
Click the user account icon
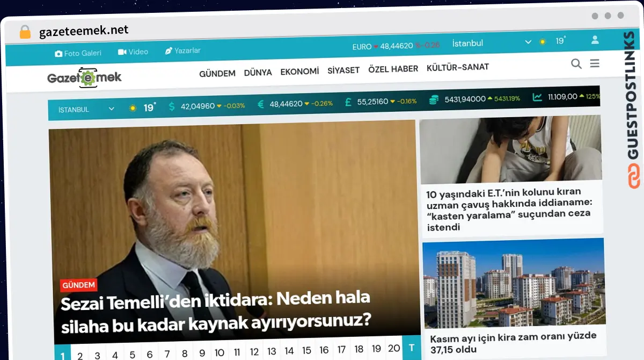tap(595, 40)
